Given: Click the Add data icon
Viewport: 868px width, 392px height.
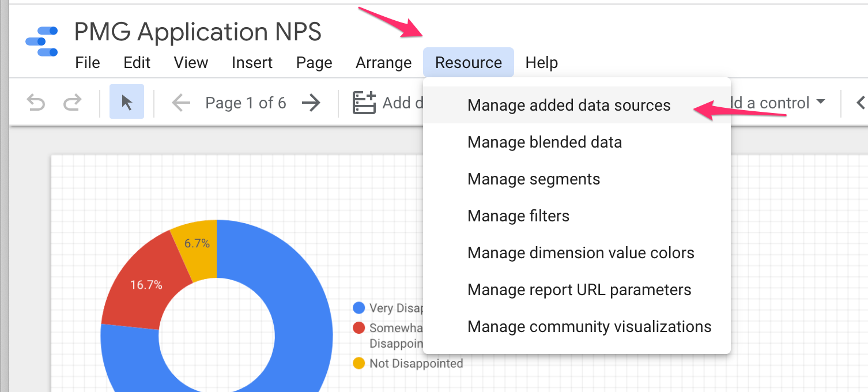Looking at the screenshot, I should pyautogui.click(x=364, y=103).
